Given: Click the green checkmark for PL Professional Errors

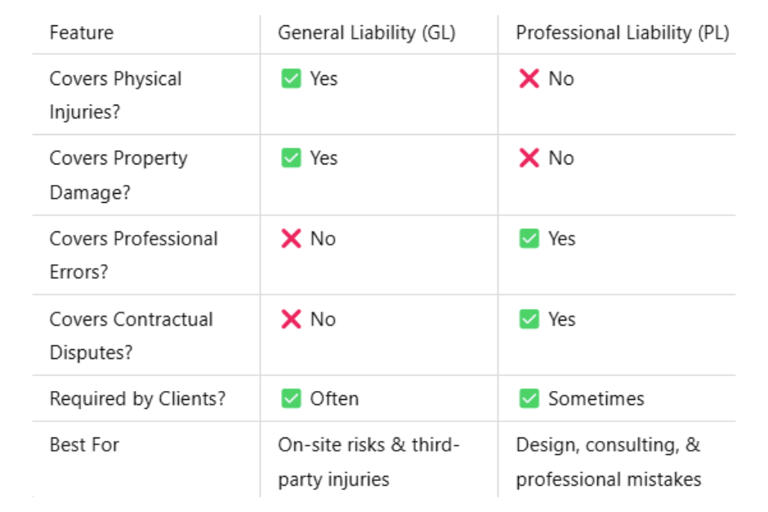Looking at the screenshot, I should coord(529,239).
